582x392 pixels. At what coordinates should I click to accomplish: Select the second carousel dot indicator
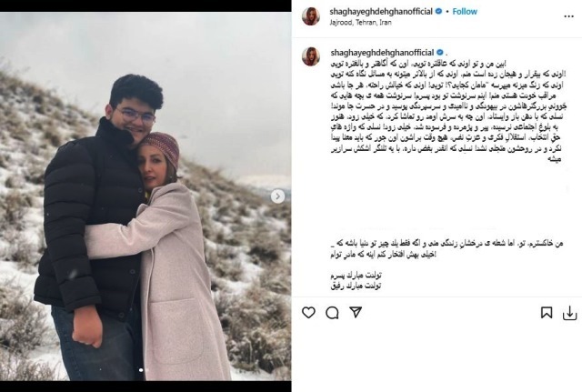(146, 370)
